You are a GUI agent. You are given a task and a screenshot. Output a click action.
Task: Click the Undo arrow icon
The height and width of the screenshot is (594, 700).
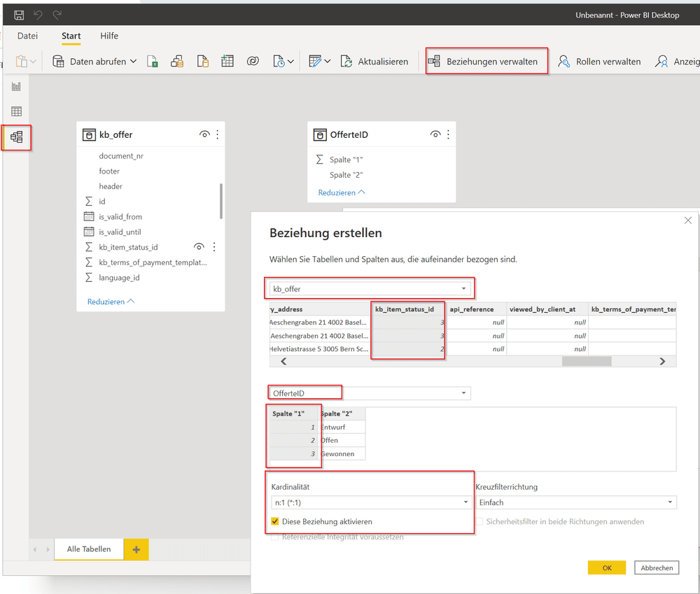(x=38, y=15)
